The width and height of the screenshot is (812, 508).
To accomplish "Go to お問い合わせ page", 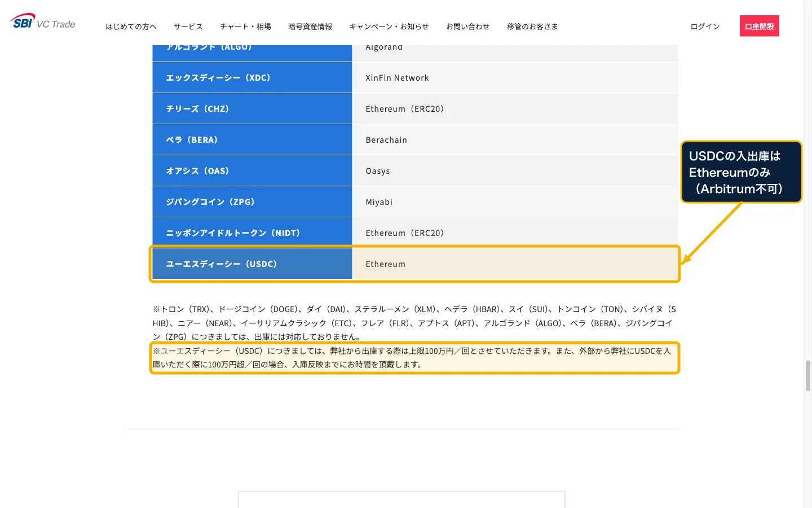I will [x=468, y=27].
